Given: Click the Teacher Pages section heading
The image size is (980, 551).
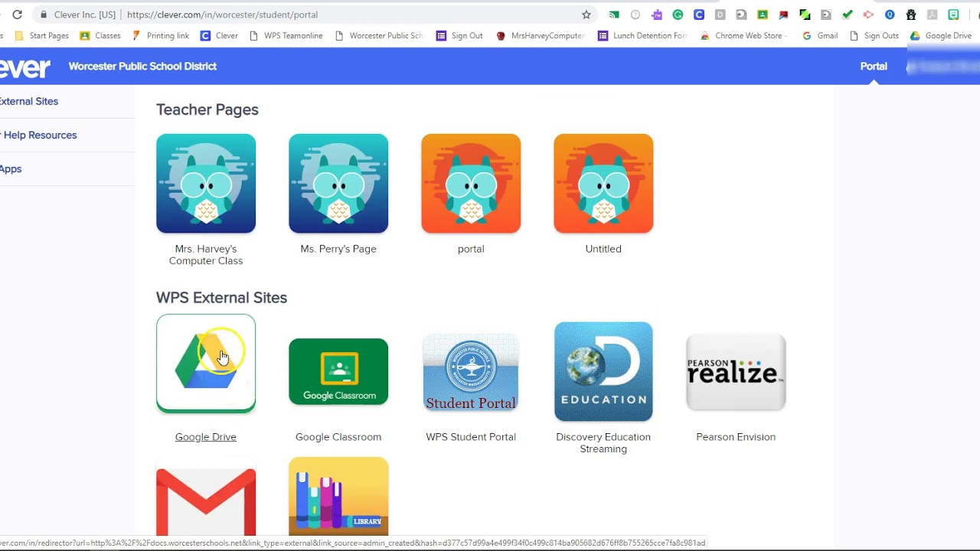Looking at the screenshot, I should [x=207, y=109].
